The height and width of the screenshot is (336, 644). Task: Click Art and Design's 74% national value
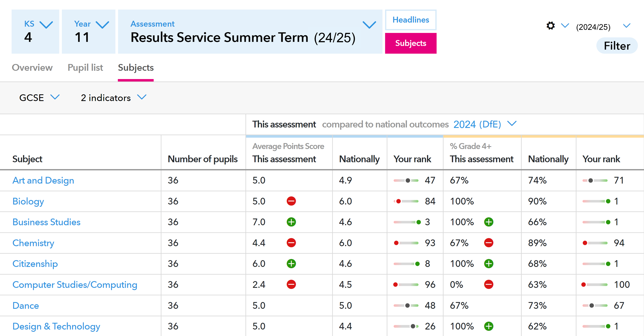[537, 180]
